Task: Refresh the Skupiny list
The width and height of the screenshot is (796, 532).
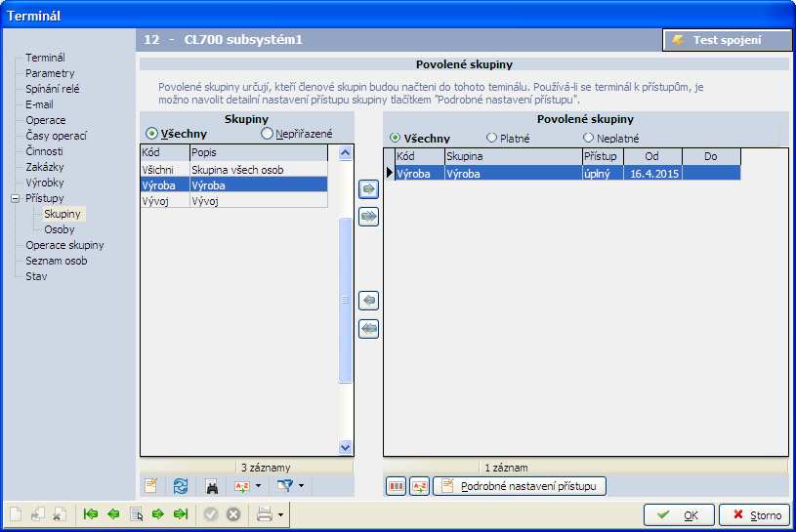Action: [x=181, y=486]
